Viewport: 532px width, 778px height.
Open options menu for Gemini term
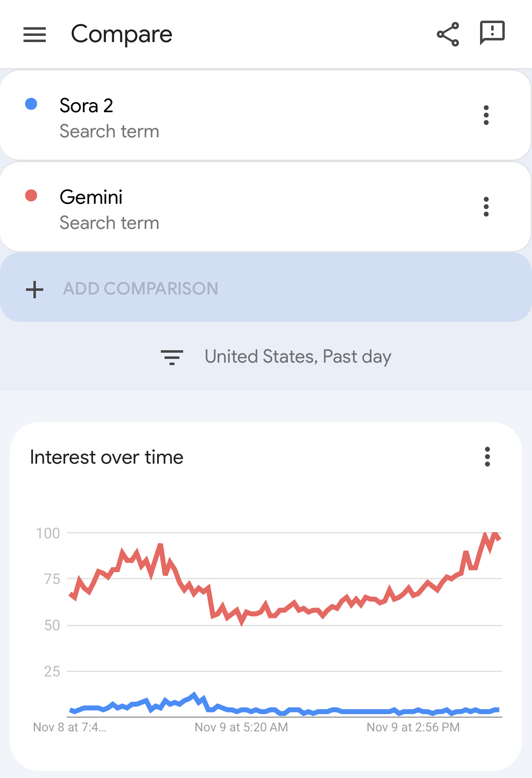click(x=486, y=207)
